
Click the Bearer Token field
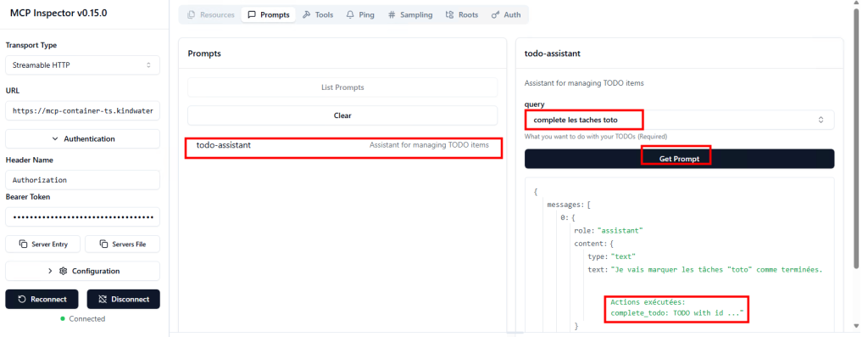(x=82, y=216)
